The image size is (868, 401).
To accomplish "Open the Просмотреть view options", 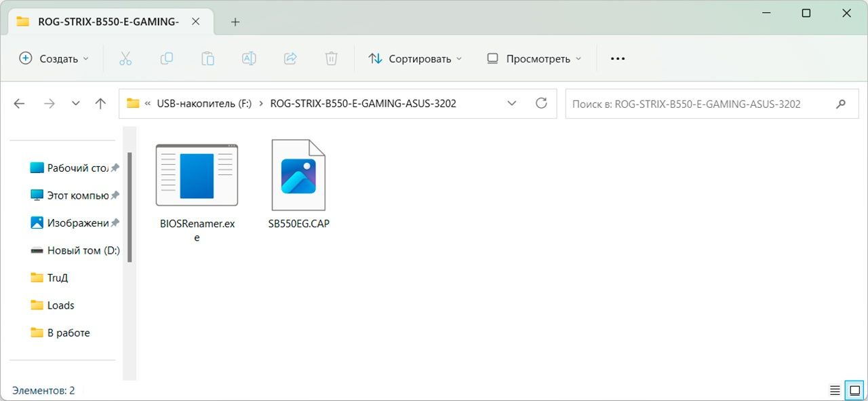I will click(534, 59).
